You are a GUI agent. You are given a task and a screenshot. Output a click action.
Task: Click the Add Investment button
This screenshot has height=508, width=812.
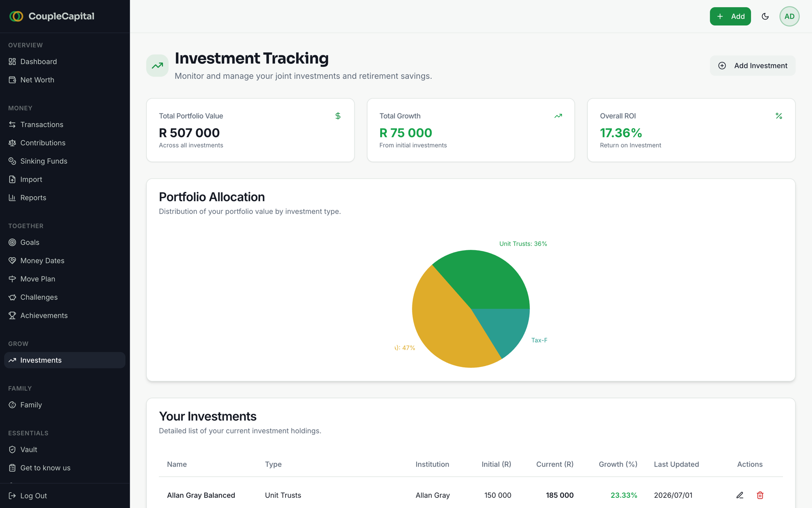coord(752,66)
